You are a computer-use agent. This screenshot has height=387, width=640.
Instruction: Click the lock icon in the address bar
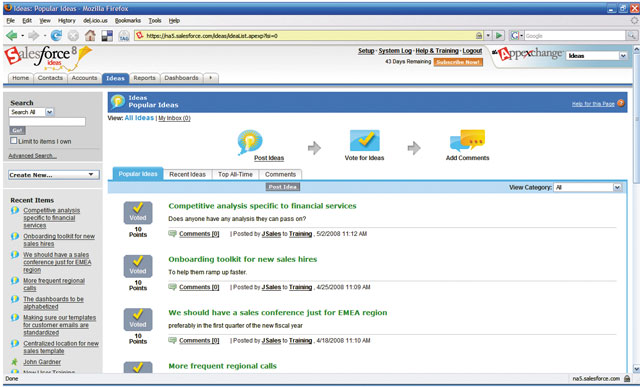(479, 36)
